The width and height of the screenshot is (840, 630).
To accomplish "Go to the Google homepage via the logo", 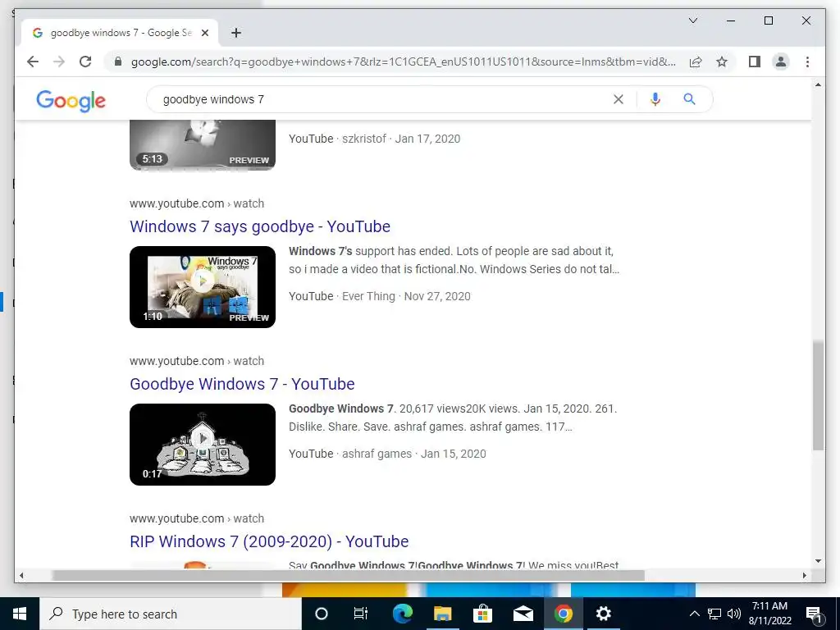I will 71,100.
